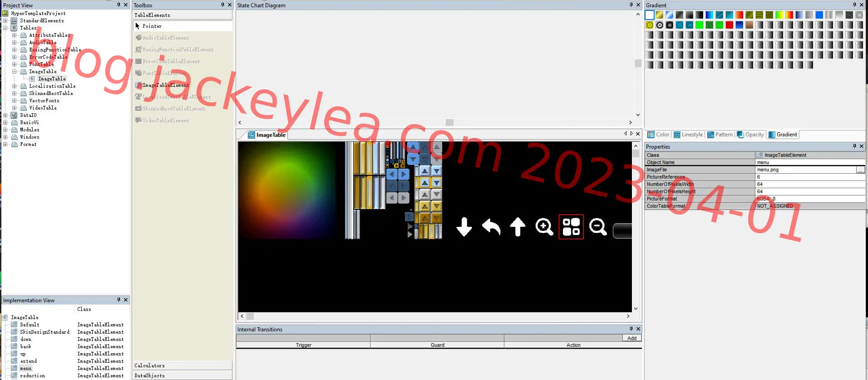This screenshot has height=380, width=868.
Task: Pin the Project View panel
Action: click(x=118, y=5)
